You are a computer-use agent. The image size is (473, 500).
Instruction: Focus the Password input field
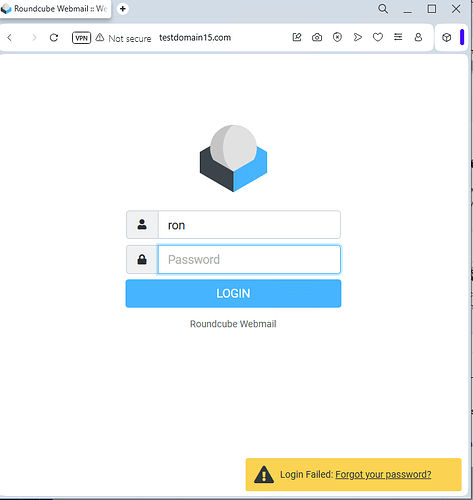(249, 260)
